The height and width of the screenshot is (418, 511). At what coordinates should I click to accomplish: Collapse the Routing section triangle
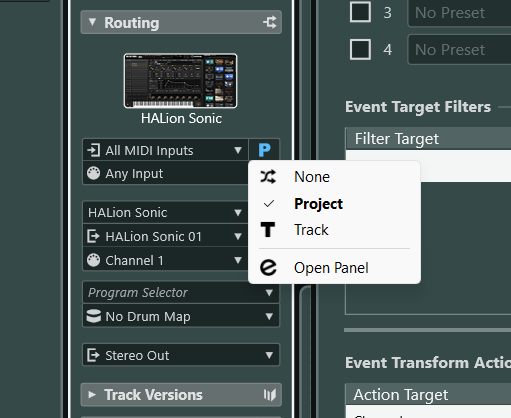(x=92, y=22)
